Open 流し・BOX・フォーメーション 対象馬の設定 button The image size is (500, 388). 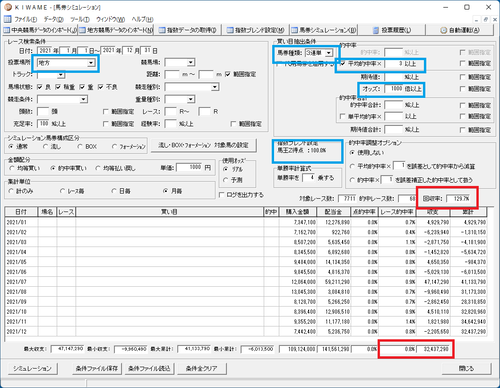click(x=203, y=145)
